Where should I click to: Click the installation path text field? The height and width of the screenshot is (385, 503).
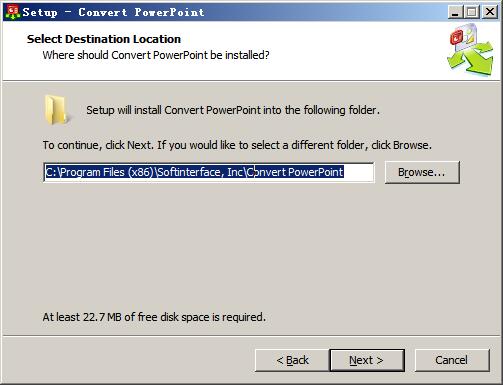pos(209,172)
